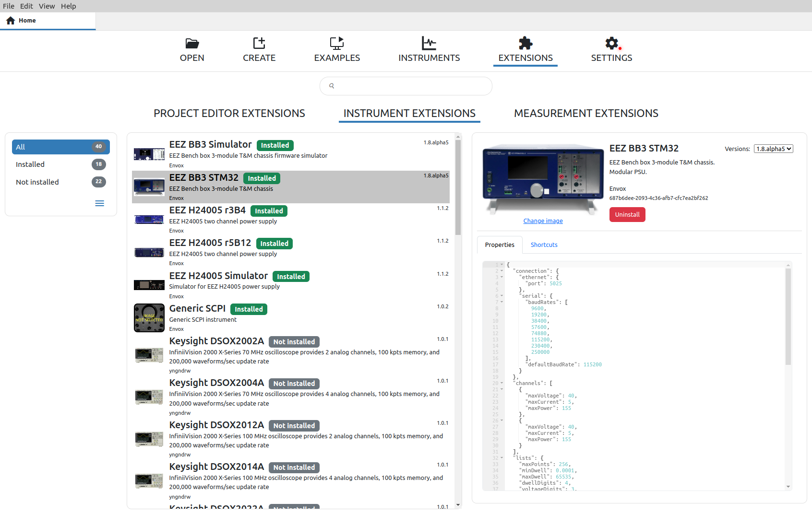Screen dimensions: 812x514
Task: Click the Home tab label
Action: 27,21
